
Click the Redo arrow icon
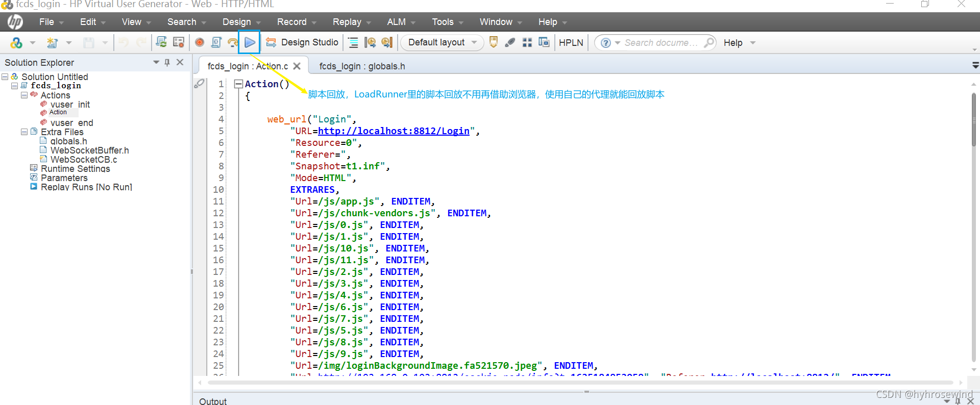(141, 42)
